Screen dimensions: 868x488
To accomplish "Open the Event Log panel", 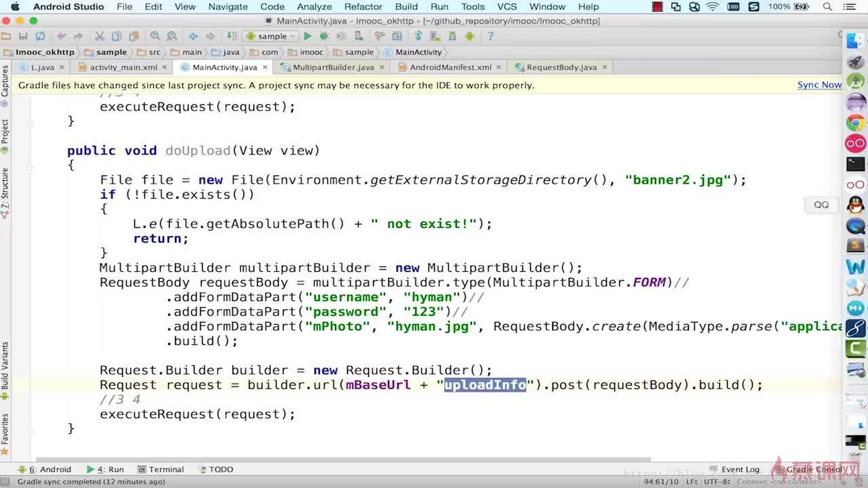I will point(734,469).
